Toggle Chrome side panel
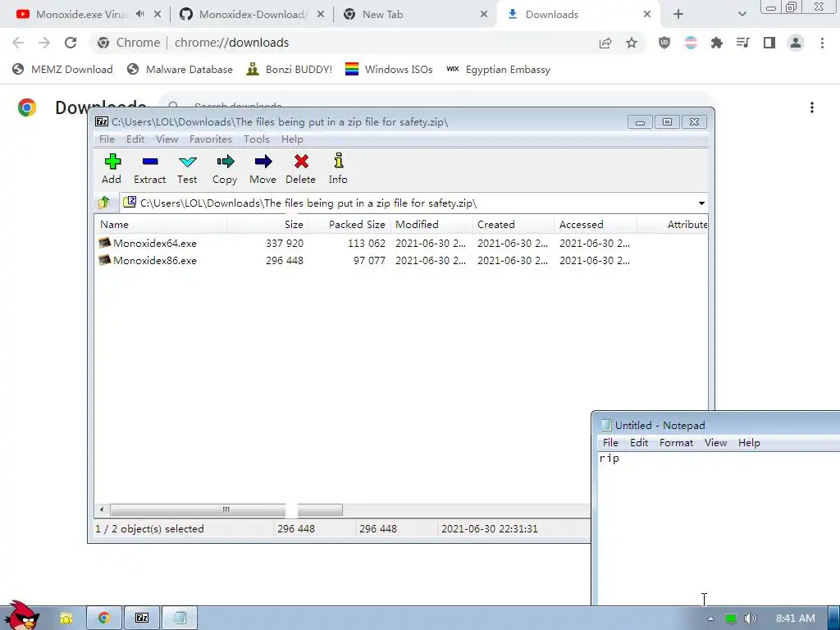This screenshot has height=630, width=840. point(769,43)
